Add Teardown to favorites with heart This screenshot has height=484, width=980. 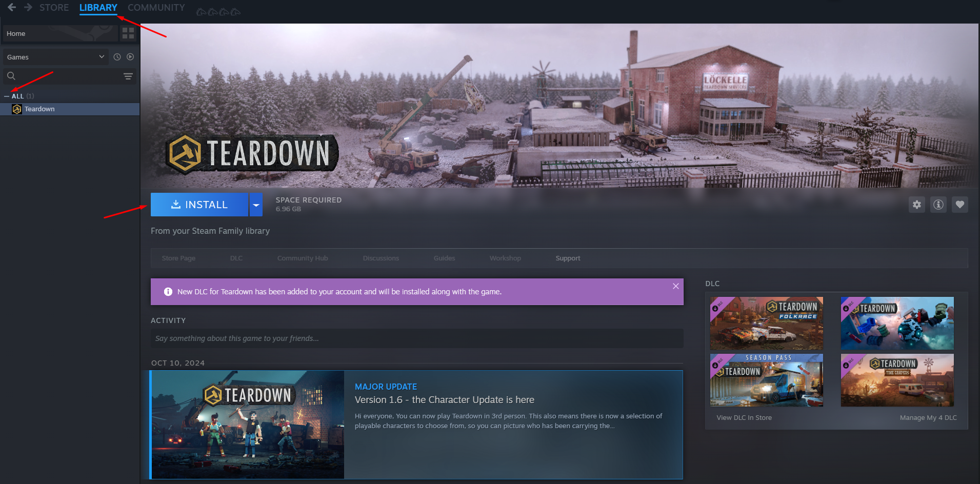pyautogui.click(x=959, y=205)
